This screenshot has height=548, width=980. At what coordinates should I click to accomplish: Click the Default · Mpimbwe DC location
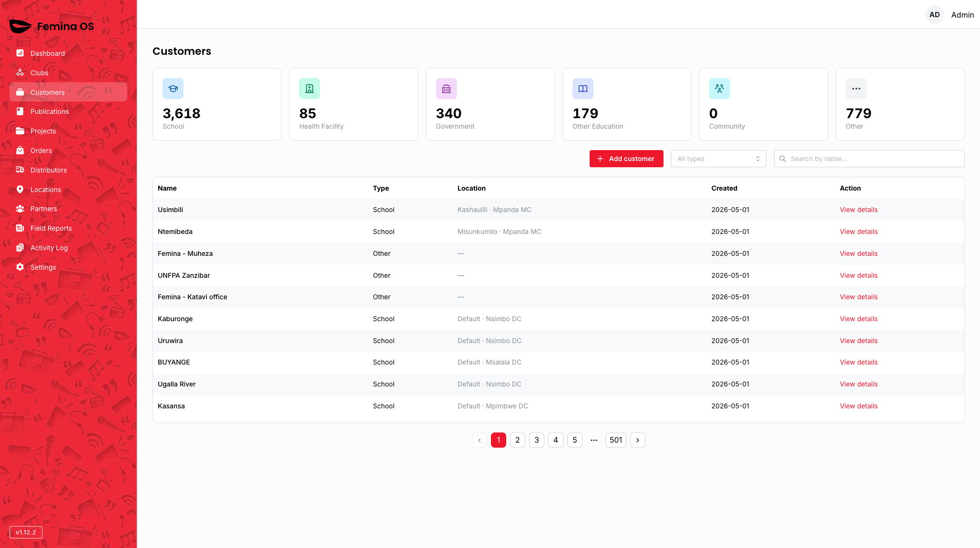pos(492,406)
